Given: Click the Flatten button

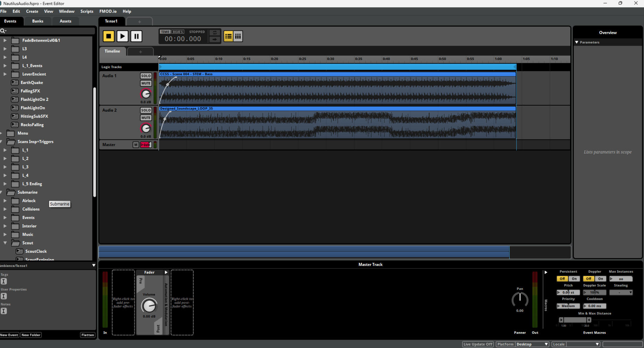Looking at the screenshot, I should [x=88, y=335].
